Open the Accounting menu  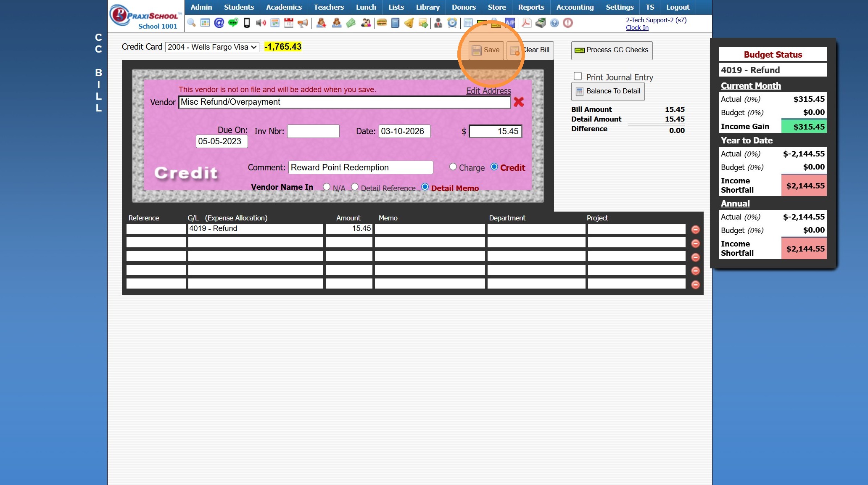[575, 7]
